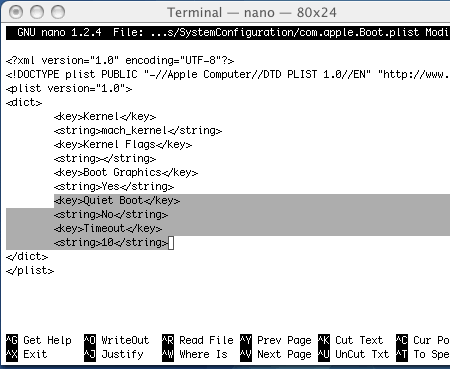
Task: Click the closing </dict> tag line
Action: [27, 256]
